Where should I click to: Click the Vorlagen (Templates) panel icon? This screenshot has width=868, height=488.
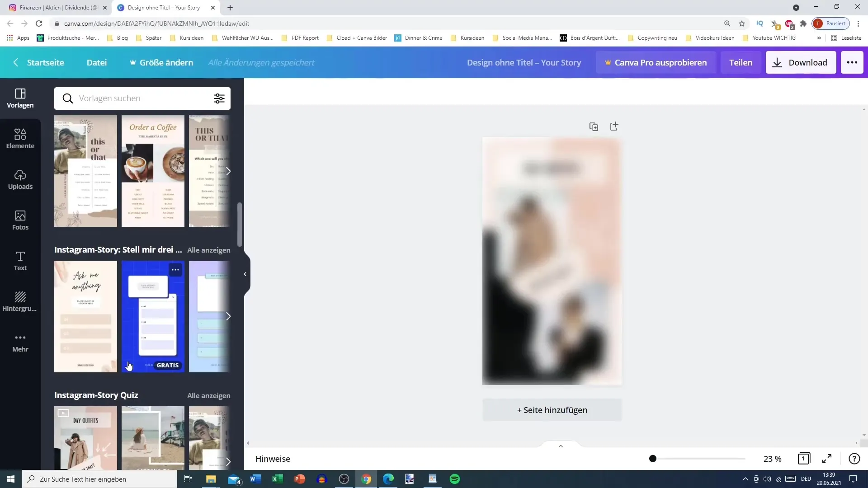(20, 97)
